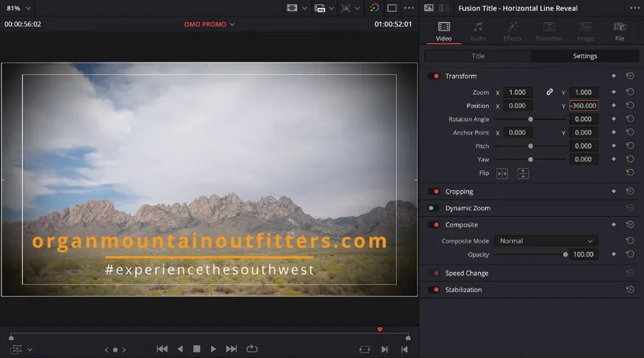Expand the Cropping section header
The width and height of the screenshot is (644, 358).
pyautogui.click(x=459, y=191)
